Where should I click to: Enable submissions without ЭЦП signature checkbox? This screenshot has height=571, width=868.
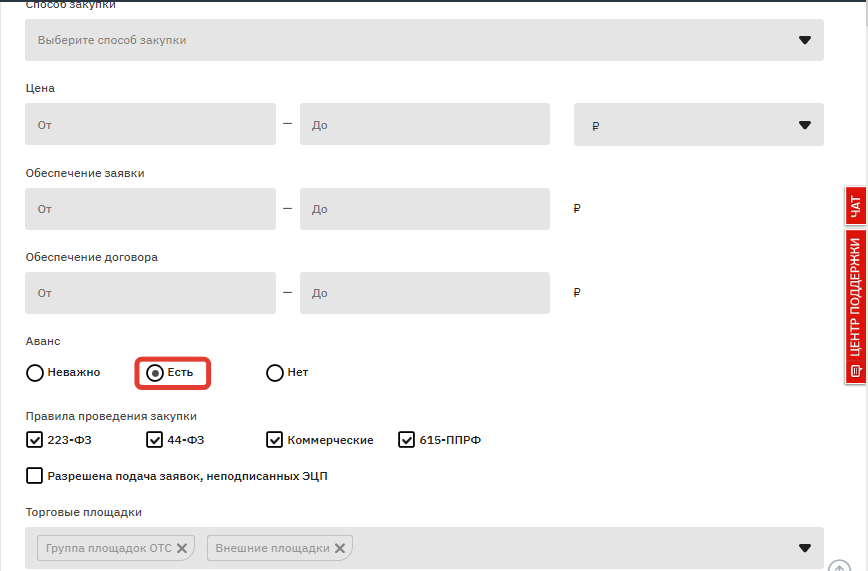35,476
